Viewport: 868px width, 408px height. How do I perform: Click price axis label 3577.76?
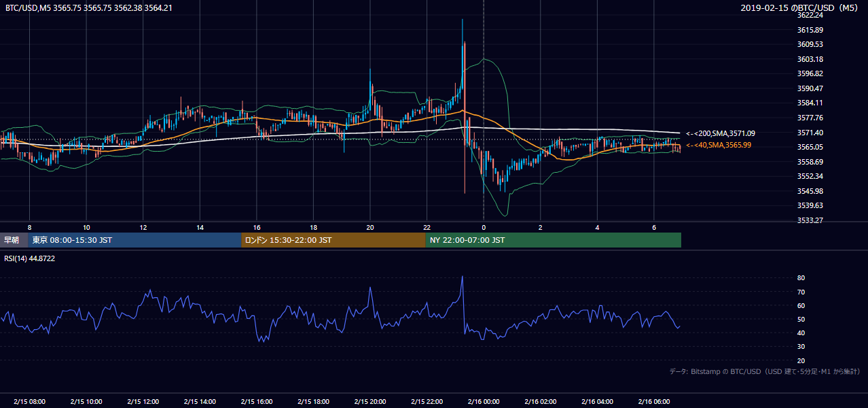(x=810, y=118)
